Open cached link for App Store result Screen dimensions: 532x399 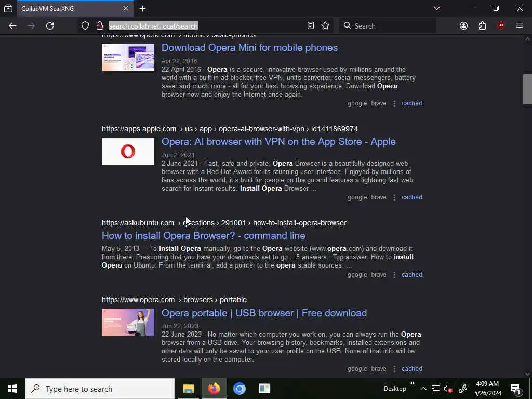(412, 197)
